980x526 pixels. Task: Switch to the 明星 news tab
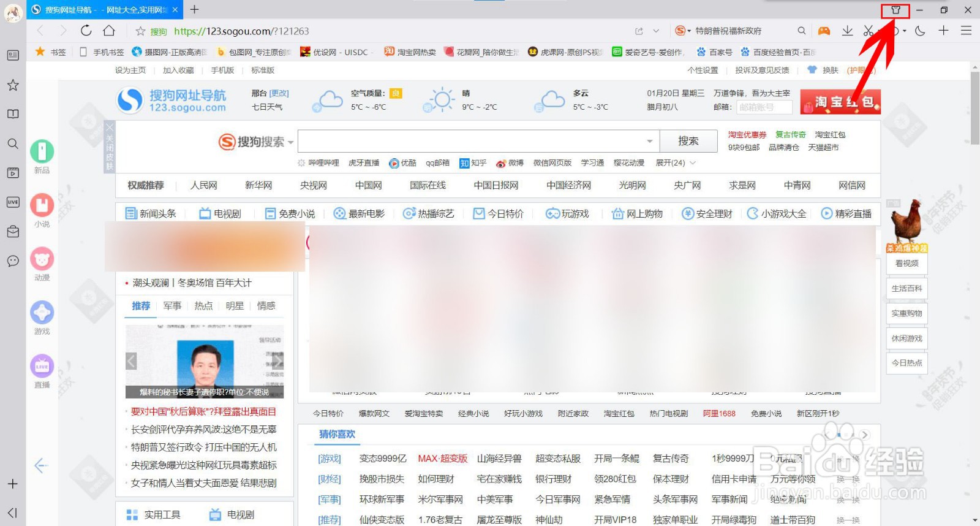tap(235, 306)
